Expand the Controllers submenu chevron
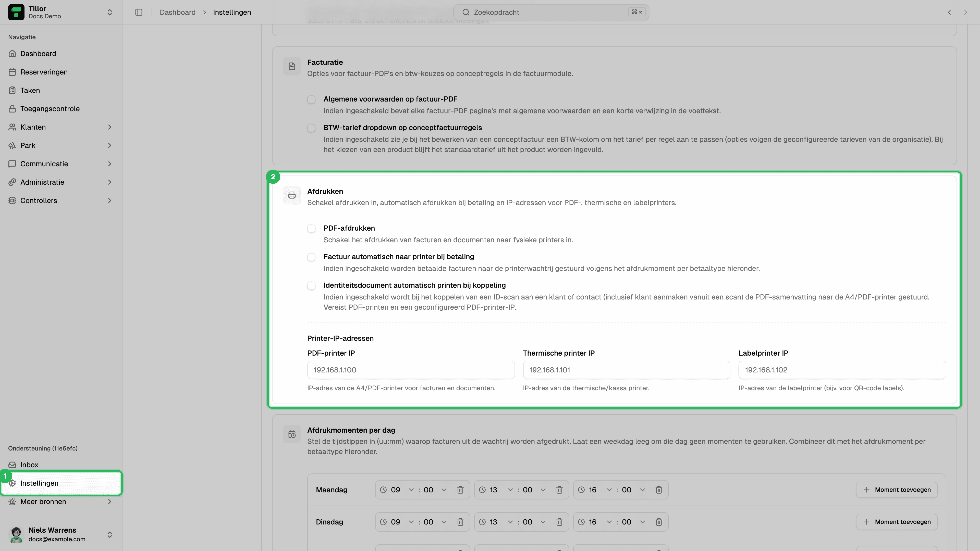 [109, 201]
